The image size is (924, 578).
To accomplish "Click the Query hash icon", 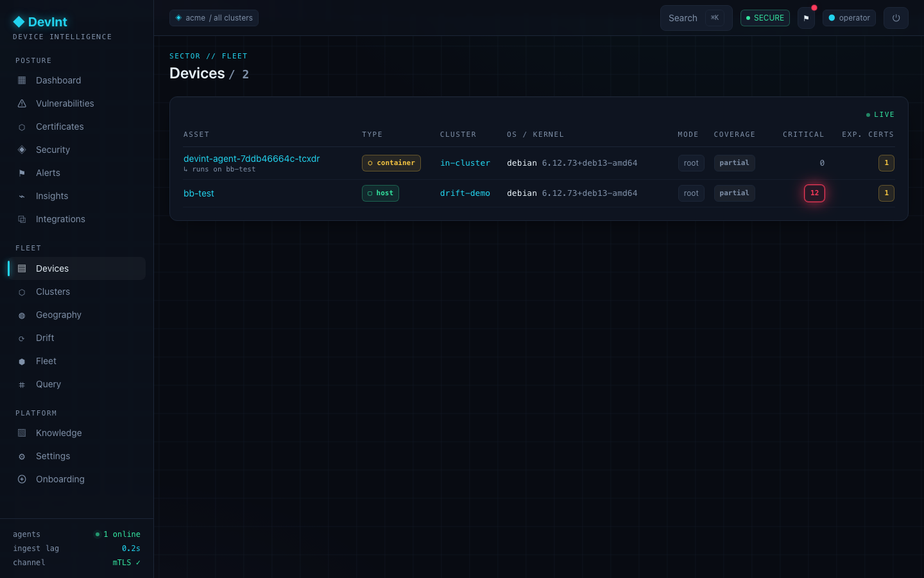I will click(22, 385).
